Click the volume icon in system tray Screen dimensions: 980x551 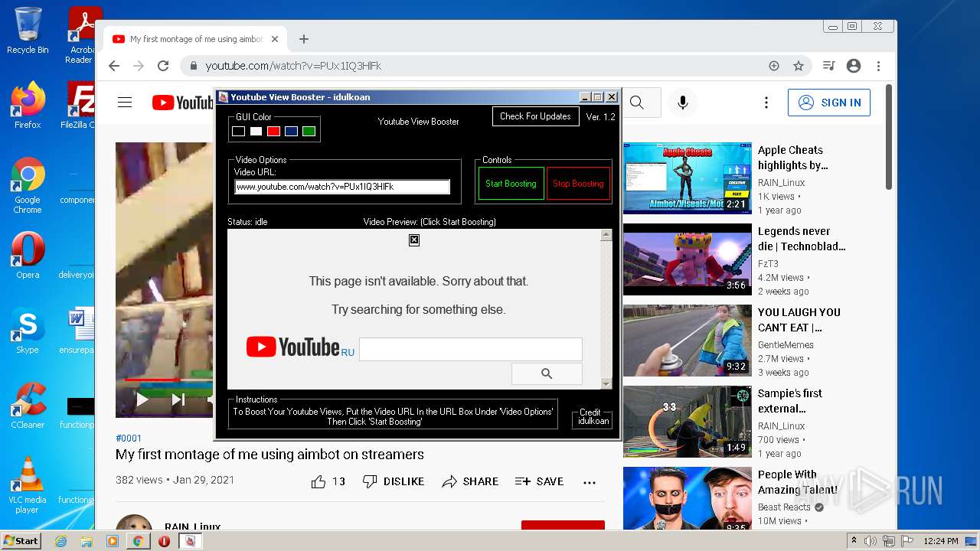tap(871, 541)
